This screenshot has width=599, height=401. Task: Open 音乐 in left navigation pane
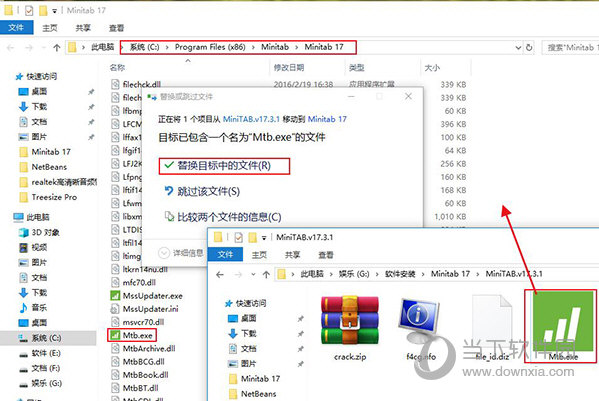(33, 307)
